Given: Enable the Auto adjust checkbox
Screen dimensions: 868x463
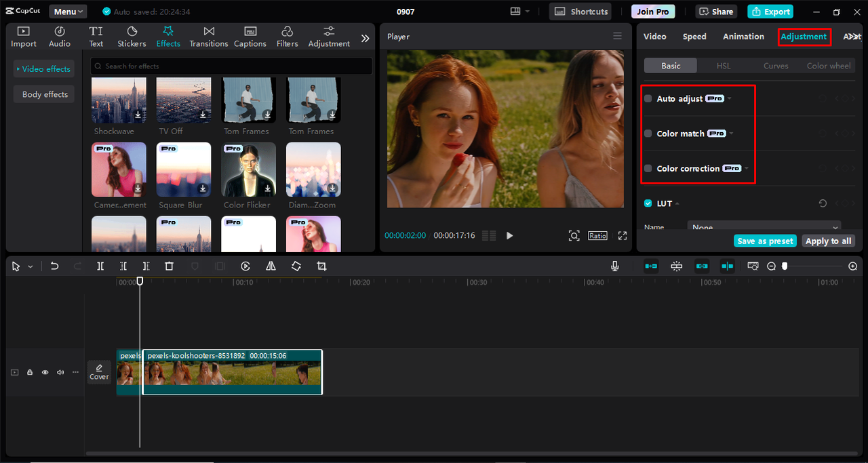Looking at the screenshot, I should tap(648, 99).
